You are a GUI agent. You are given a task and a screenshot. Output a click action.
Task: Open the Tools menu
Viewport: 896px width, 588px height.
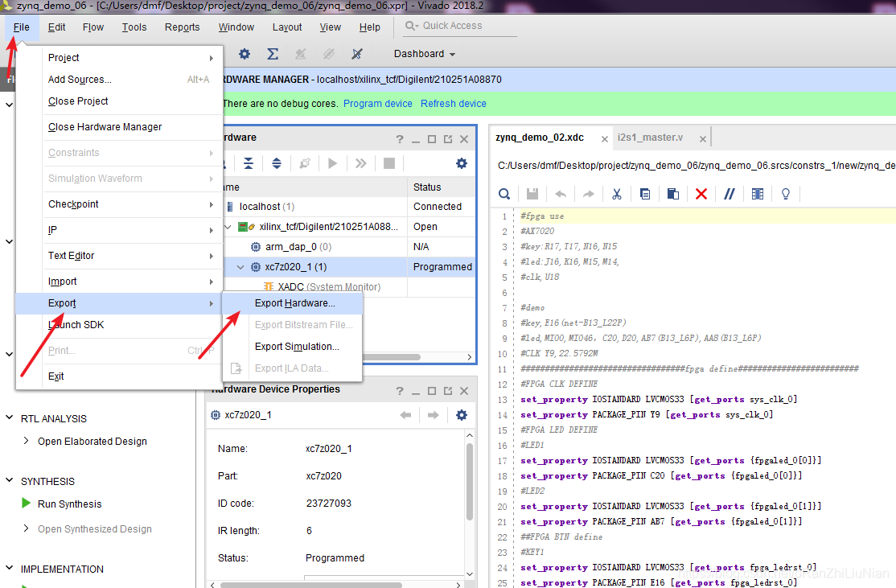pyautogui.click(x=134, y=27)
